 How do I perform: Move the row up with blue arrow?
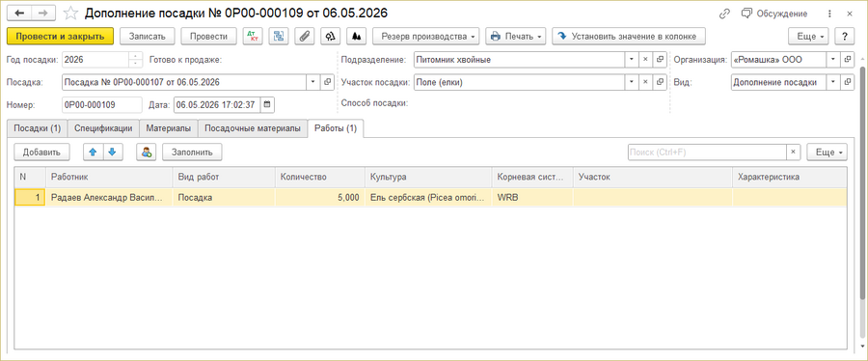click(x=93, y=152)
